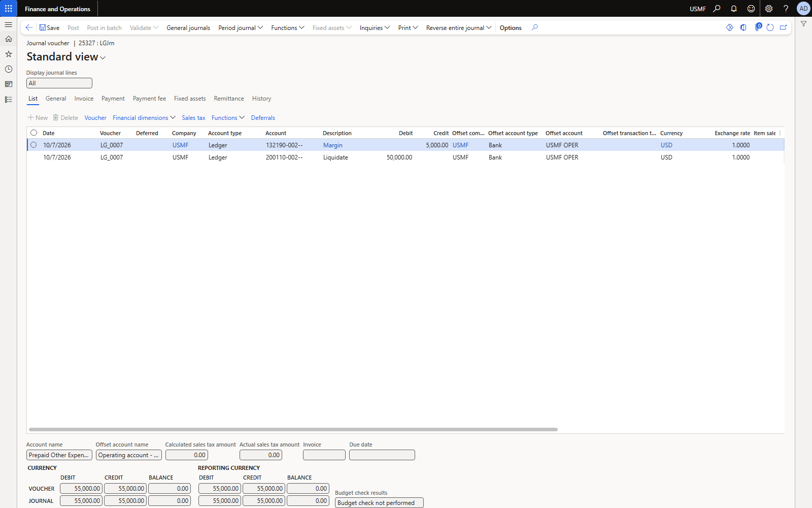The height and width of the screenshot is (508, 812).
Task: Open General journals
Action: [x=188, y=28]
